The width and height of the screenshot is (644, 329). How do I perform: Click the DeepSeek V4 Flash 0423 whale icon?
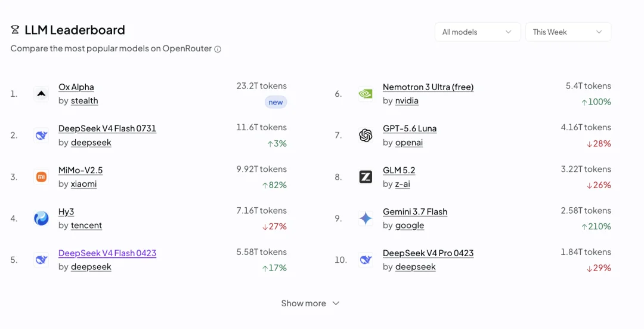pyautogui.click(x=41, y=260)
